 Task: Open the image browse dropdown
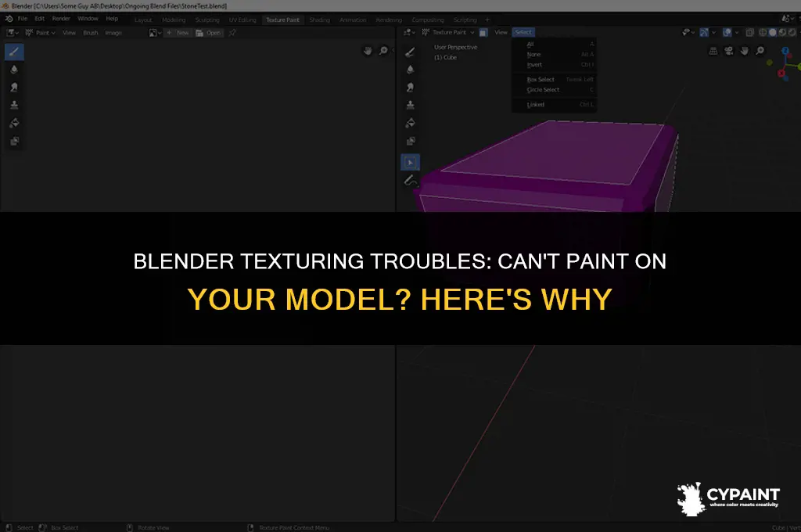point(155,33)
